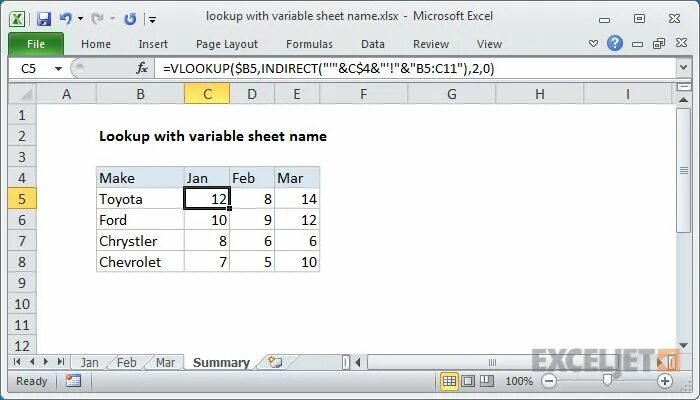The image size is (700, 400).
Task: Click the Minimize the Ribbon heart-shaped icon
Action: pyautogui.click(x=593, y=44)
